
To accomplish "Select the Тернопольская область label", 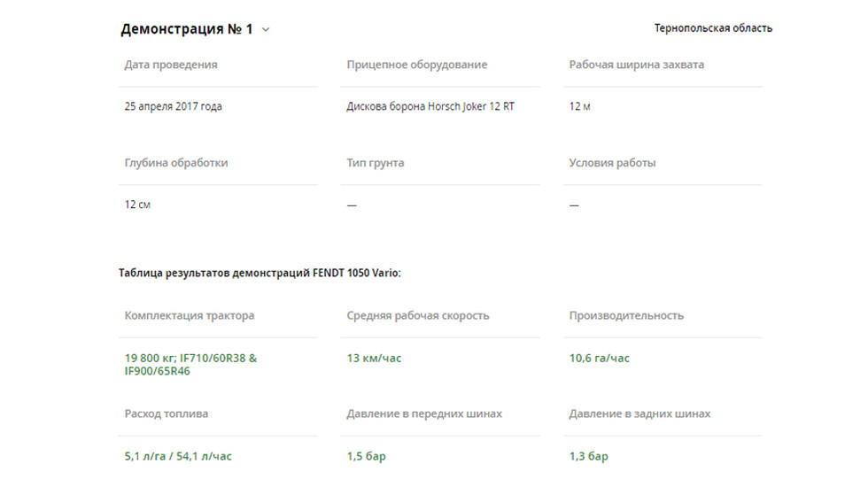I will click(713, 28).
